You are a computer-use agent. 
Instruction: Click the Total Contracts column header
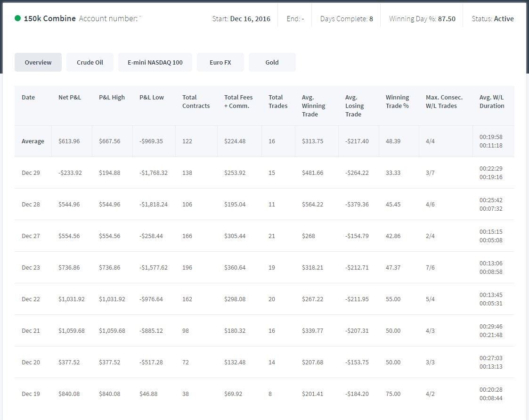(x=196, y=101)
